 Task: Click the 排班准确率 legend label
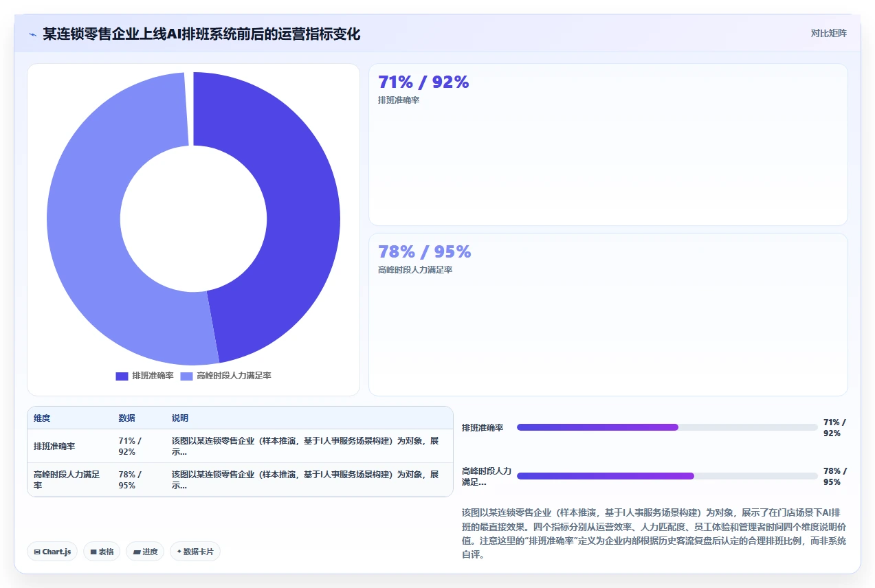pyautogui.click(x=153, y=376)
